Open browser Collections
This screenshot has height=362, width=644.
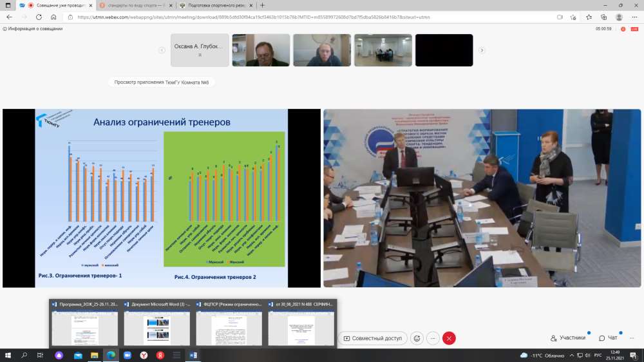click(x=604, y=17)
